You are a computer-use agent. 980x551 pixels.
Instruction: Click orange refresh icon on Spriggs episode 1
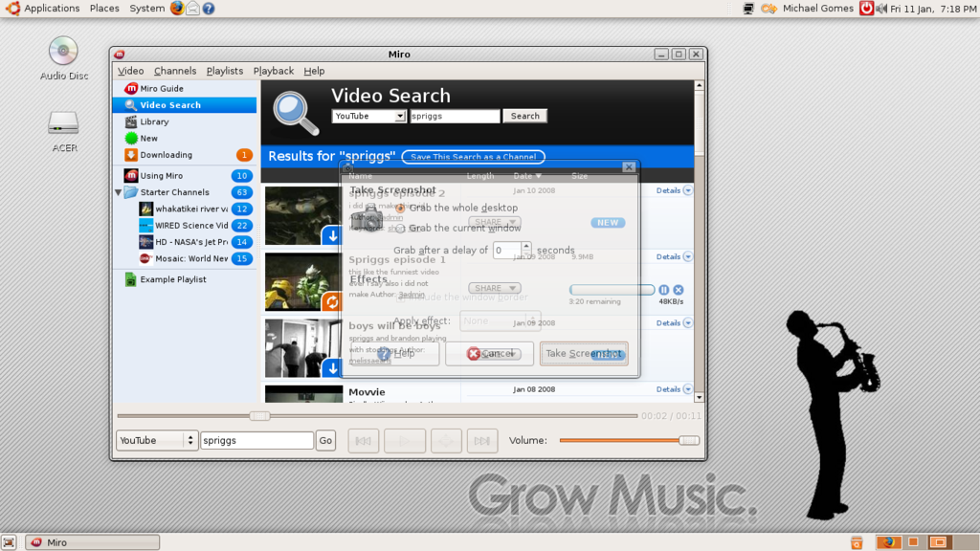coord(332,302)
